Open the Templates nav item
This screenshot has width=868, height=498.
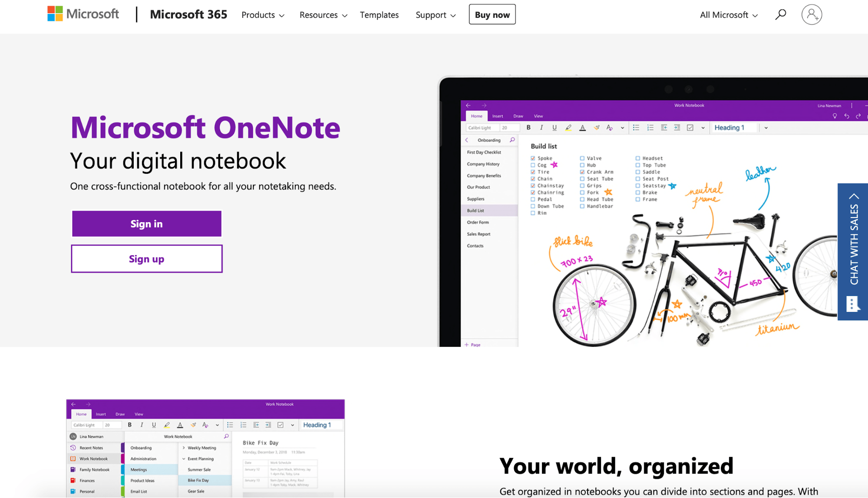(x=379, y=15)
